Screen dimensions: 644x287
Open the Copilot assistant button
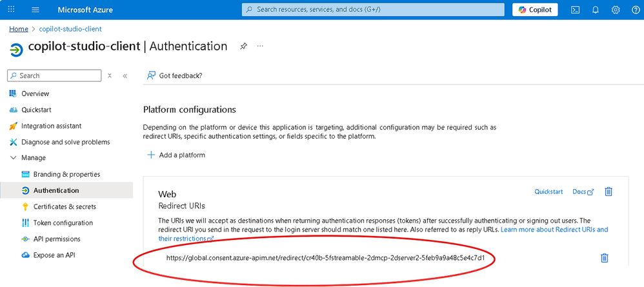535,10
